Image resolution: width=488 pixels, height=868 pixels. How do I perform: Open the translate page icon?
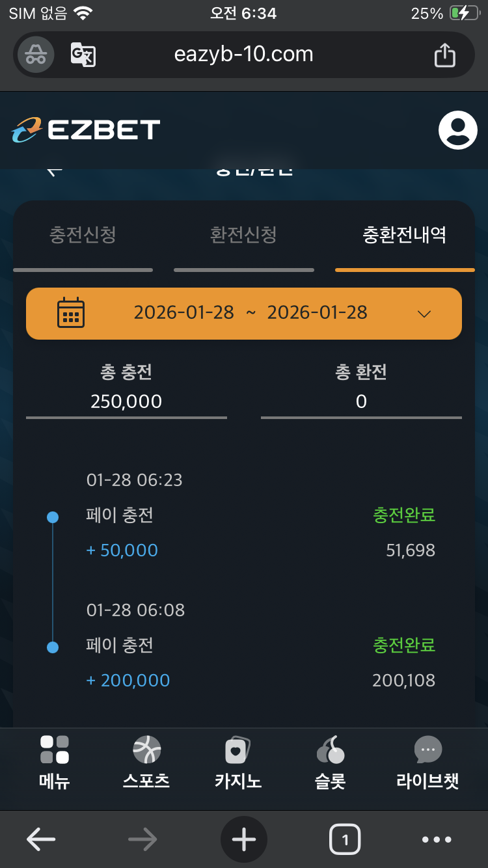(83, 55)
